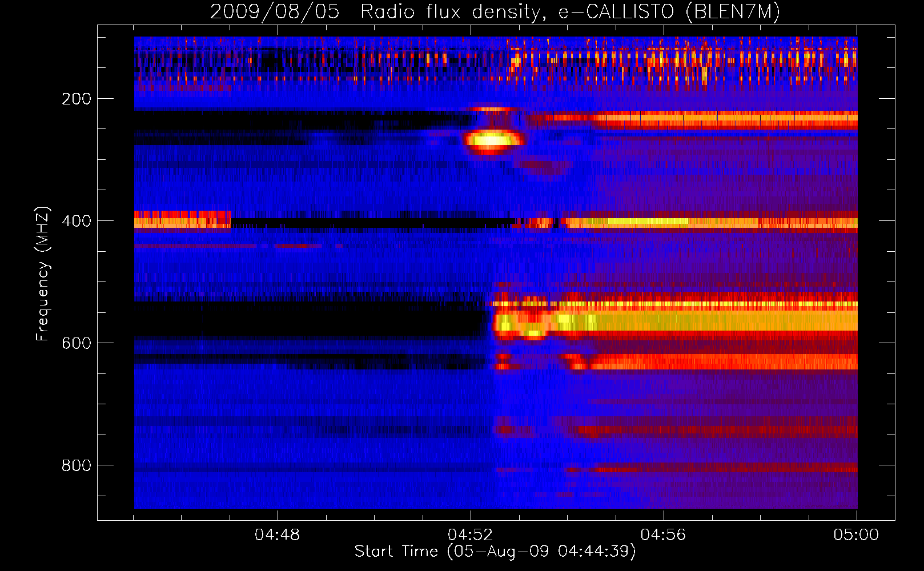Click the 05:00 time tick label
This screenshot has height=571, width=924.
[x=857, y=535]
